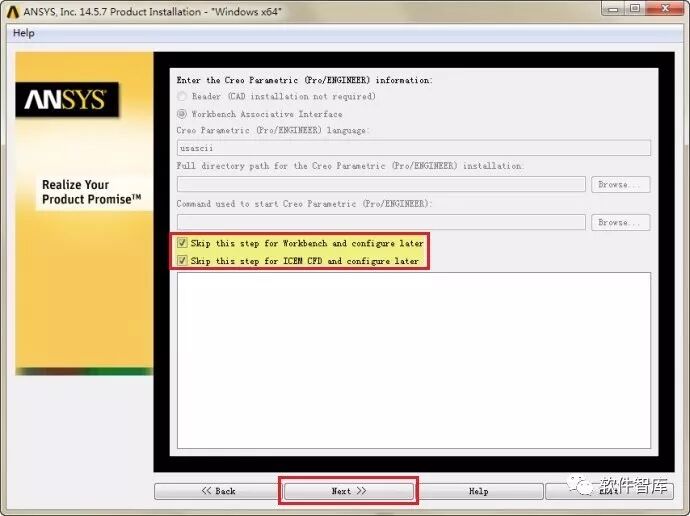Click the bottom Help button

[478, 491]
